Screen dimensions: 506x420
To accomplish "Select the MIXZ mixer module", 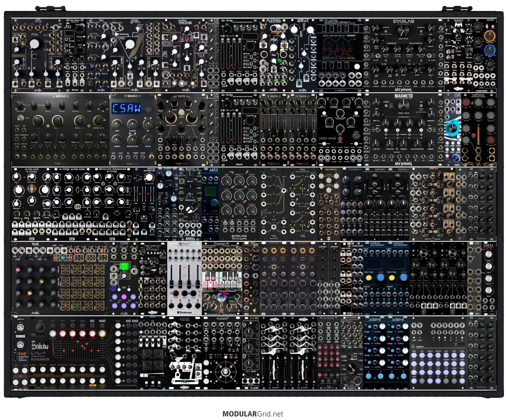I will pyautogui.click(x=274, y=204).
